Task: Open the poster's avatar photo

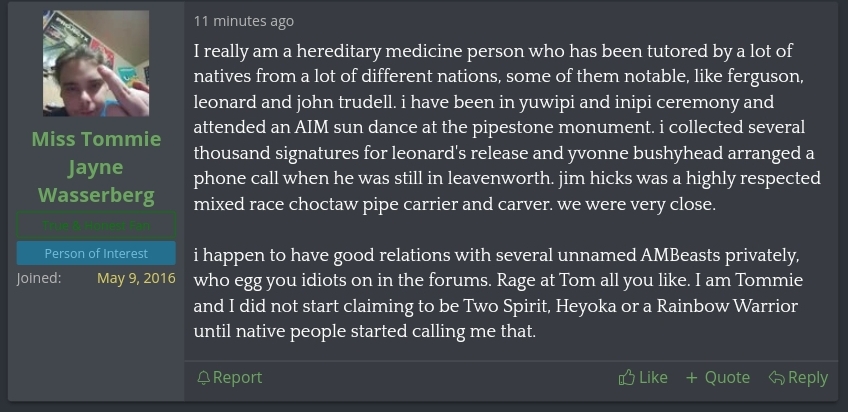Action: pyautogui.click(x=96, y=63)
